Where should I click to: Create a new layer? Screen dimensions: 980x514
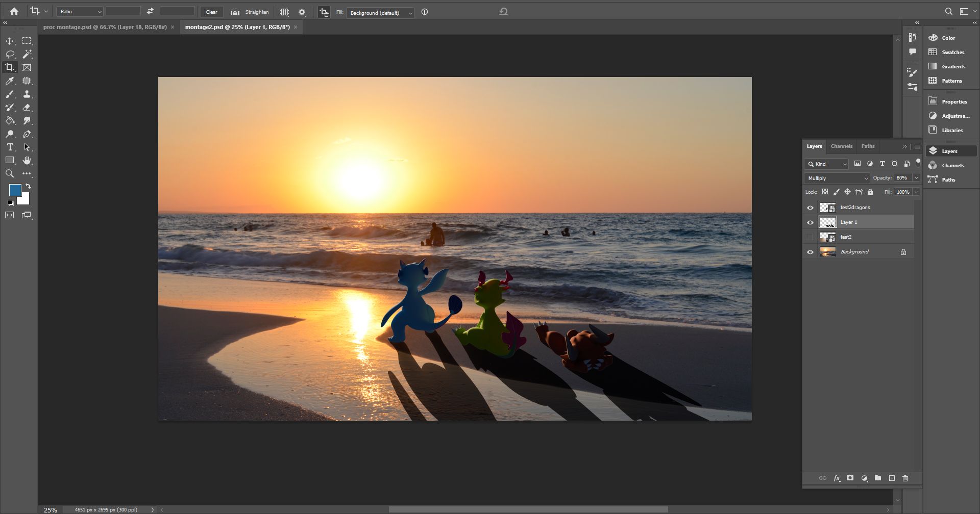[x=892, y=478]
